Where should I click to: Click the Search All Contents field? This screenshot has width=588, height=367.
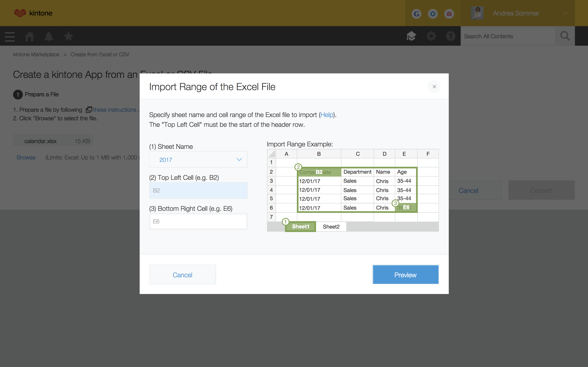pos(508,36)
